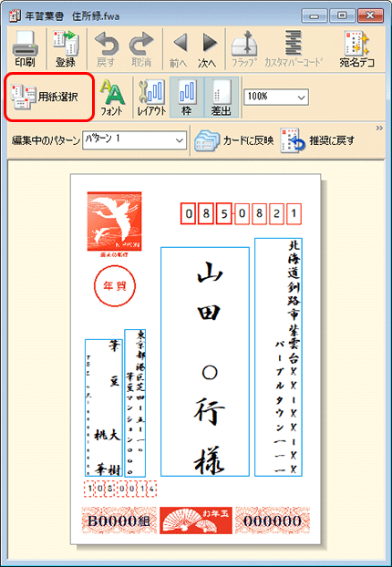Click the B0000組 lottery number
Viewport: 392px width, 567px height.
119,521
